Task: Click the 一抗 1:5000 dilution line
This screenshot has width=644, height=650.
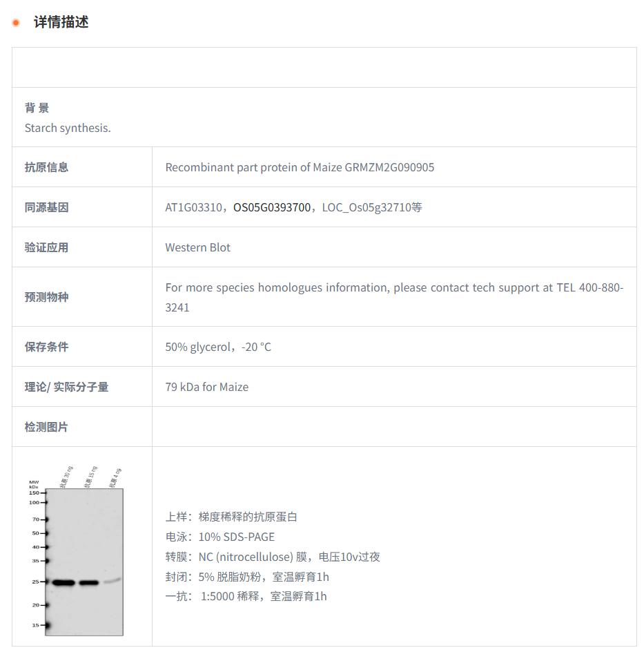Action: [x=246, y=596]
